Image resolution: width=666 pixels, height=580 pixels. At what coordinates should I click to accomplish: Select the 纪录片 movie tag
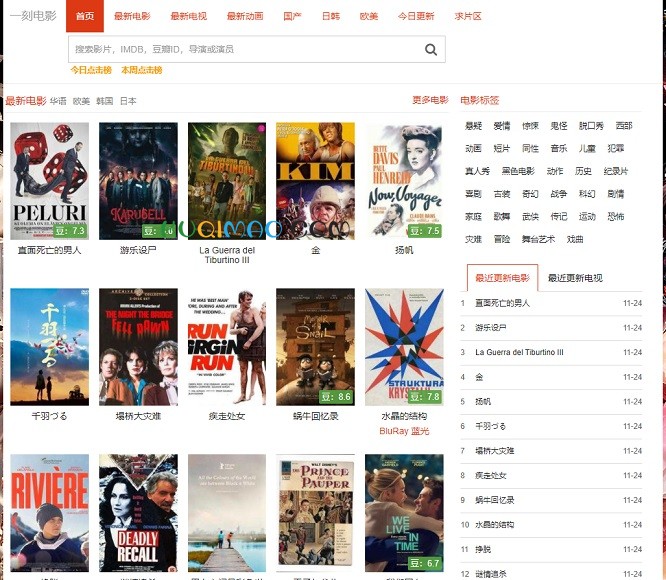616,171
